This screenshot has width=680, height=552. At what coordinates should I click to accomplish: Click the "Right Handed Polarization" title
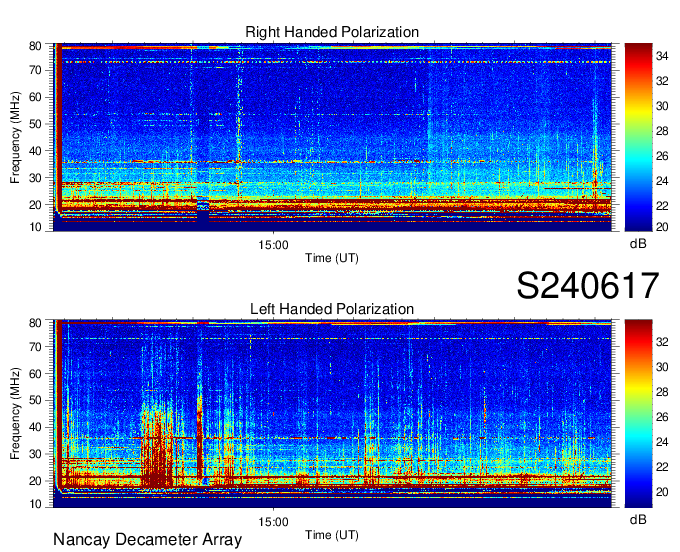click(332, 32)
